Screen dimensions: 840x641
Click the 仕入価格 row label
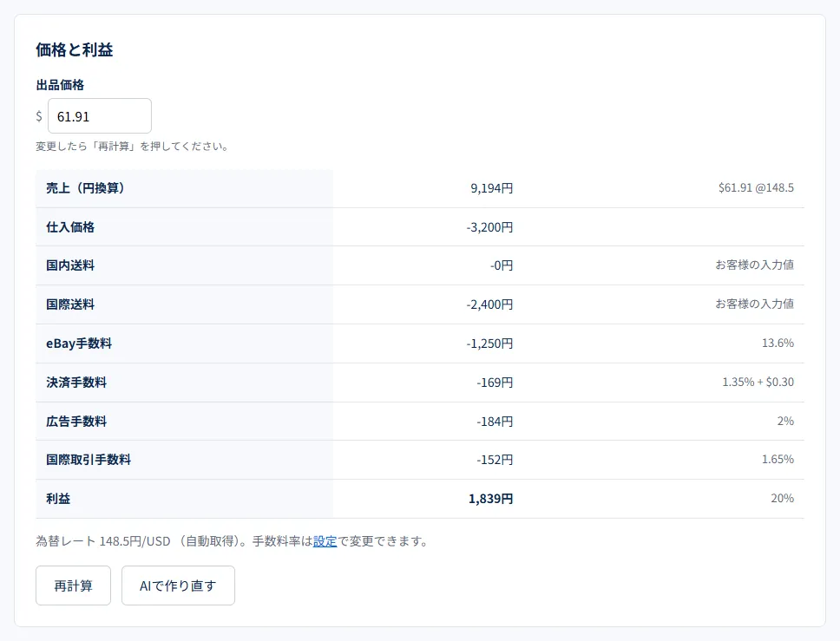click(x=70, y=227)
